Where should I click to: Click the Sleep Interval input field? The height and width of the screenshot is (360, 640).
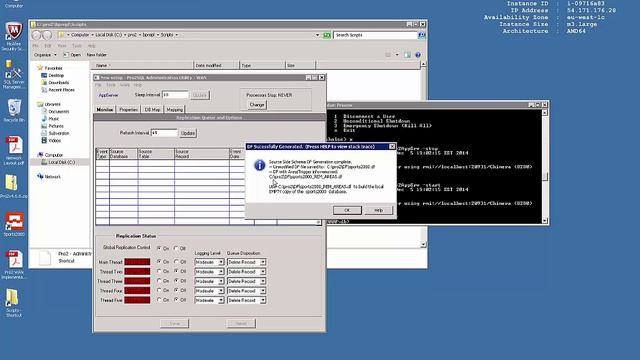pos(176,95)
